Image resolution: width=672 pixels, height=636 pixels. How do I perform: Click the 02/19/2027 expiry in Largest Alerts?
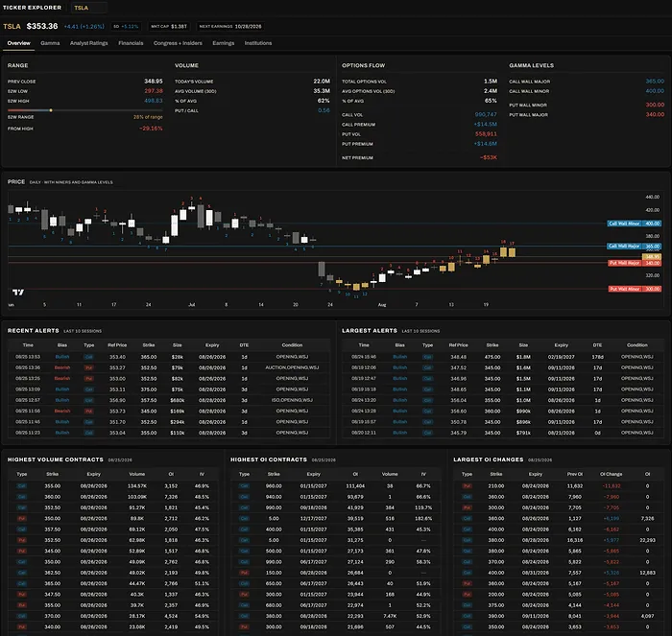[x=561, y=357]
